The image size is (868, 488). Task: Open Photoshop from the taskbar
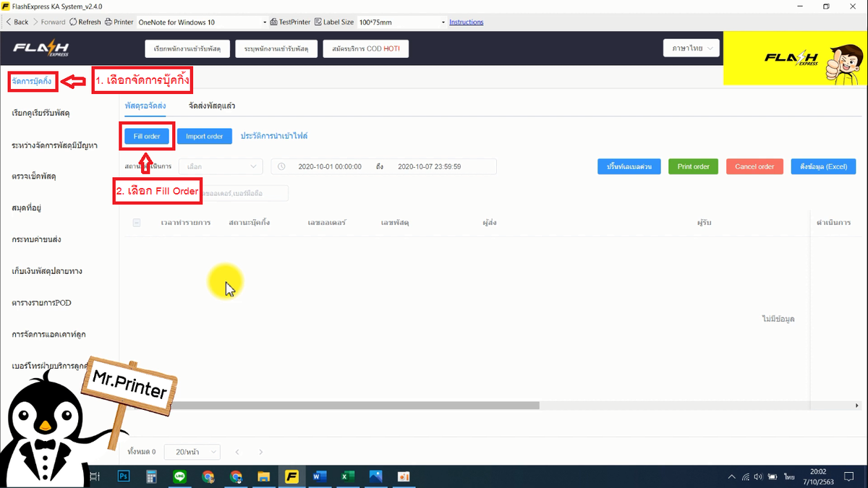point(124,476)
